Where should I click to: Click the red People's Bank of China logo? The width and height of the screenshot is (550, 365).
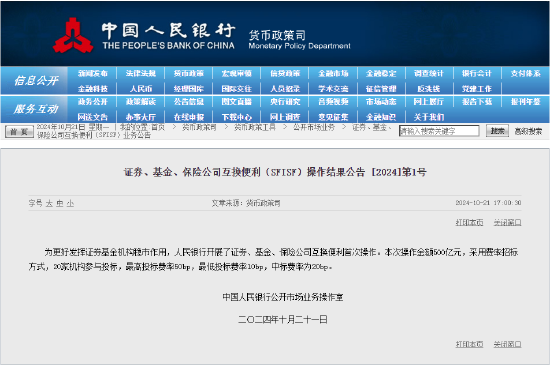click(x=73, y=35)
